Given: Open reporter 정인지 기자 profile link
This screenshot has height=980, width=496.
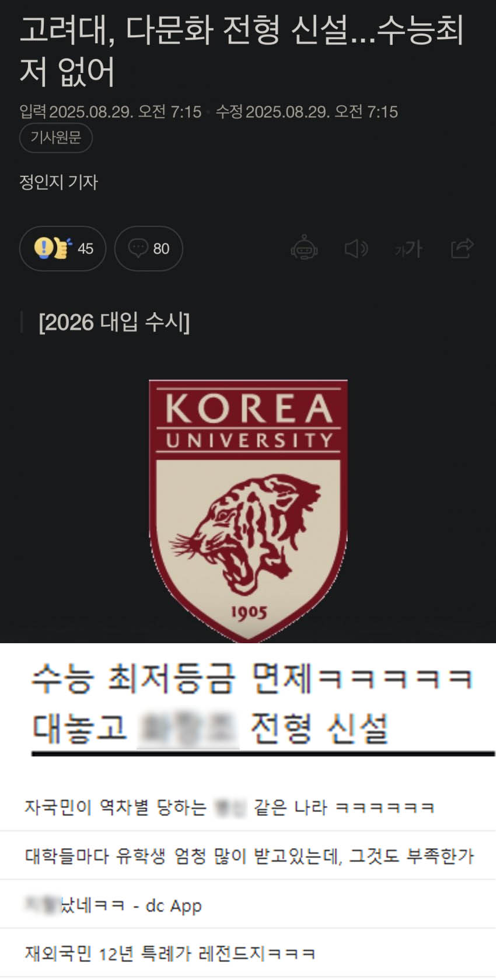Looking at the screenshot, I should (58, 182).
